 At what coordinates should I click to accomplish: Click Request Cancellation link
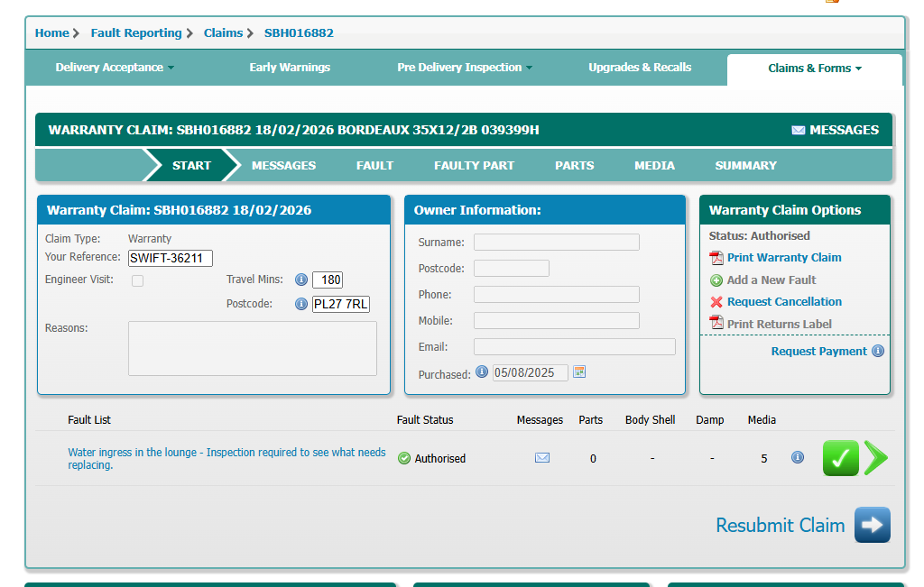(x=783, y=302)
